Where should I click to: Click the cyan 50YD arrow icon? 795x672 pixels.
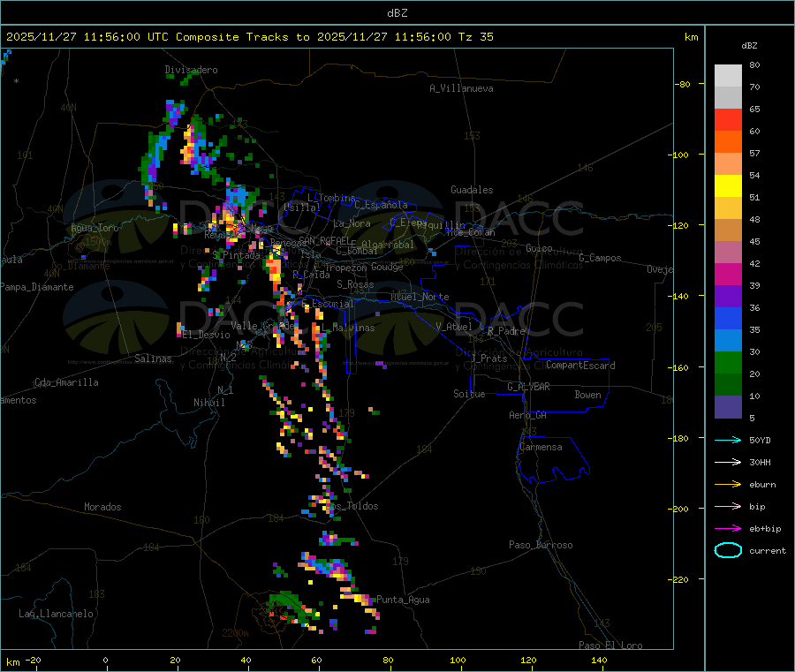tap(728, 440)
